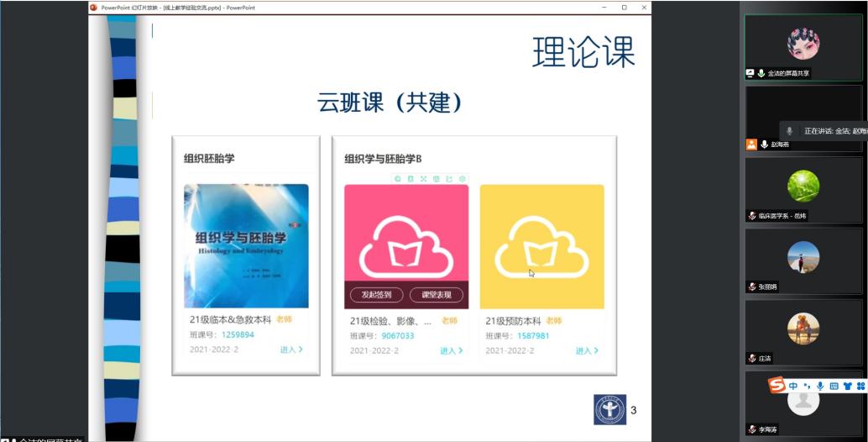Screen dimensions: 868x442
Task: Click 进入 arrow for class 9067033
Action: (452, 350)
